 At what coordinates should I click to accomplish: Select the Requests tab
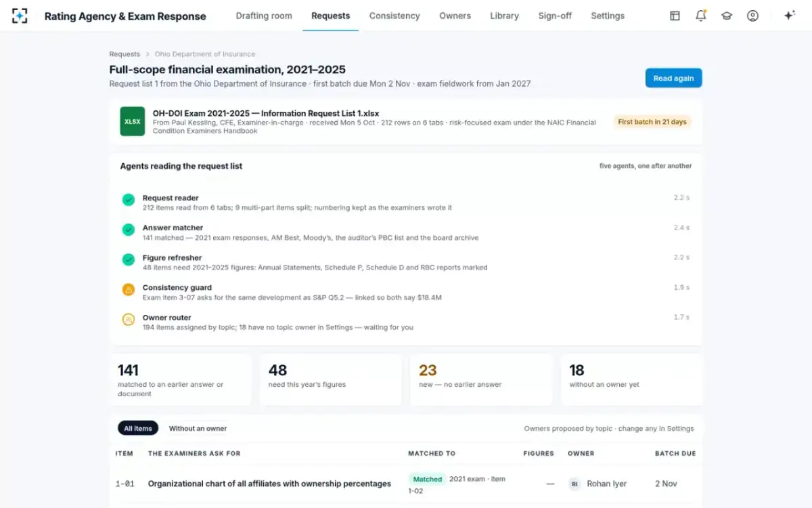coord(331,16)
